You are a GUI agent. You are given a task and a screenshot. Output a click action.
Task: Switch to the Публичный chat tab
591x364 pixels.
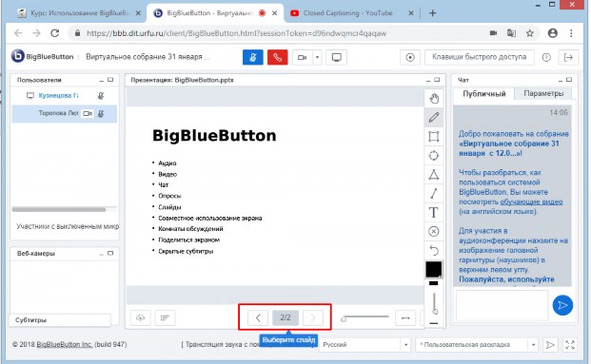[484, 94]
